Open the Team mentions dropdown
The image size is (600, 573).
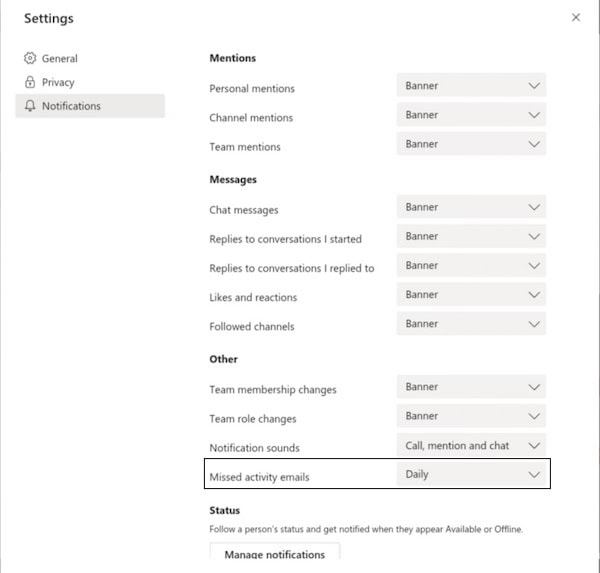(x=471, y=144)
